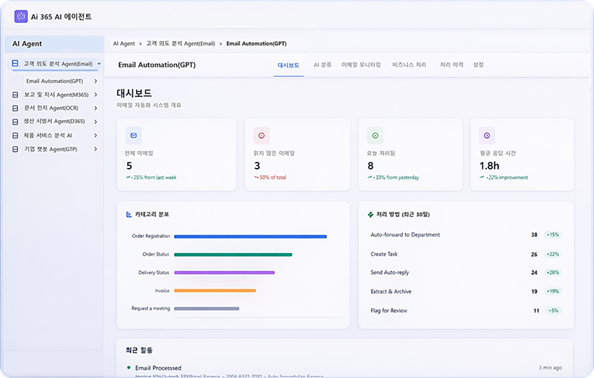The height and width of the screenshot is (378, 594).
Task: Click AI Agent breadcrumb link
Action: click(124, 44)
